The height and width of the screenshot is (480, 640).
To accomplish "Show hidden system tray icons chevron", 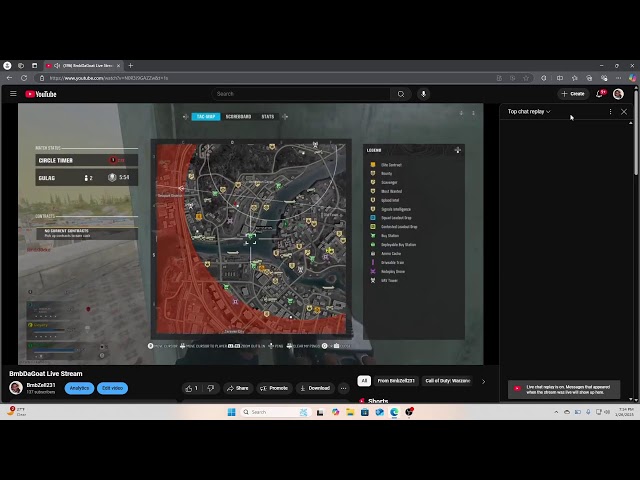I will (556, 412).
